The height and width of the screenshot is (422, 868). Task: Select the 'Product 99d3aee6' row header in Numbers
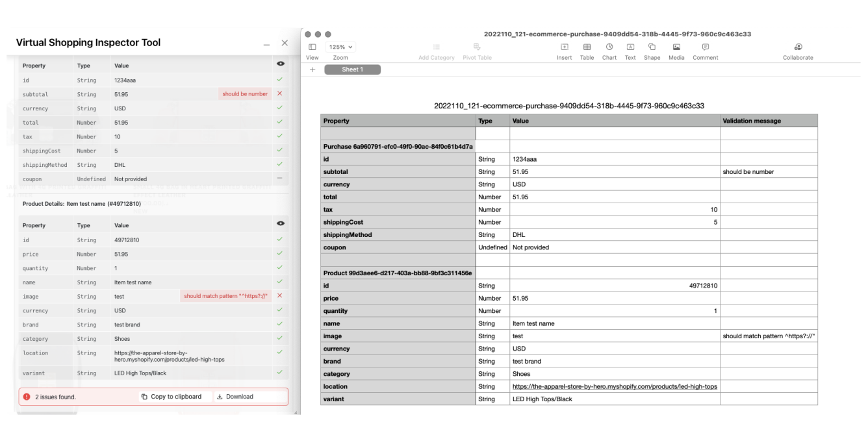pyautogui.click(x=398, y=273)
